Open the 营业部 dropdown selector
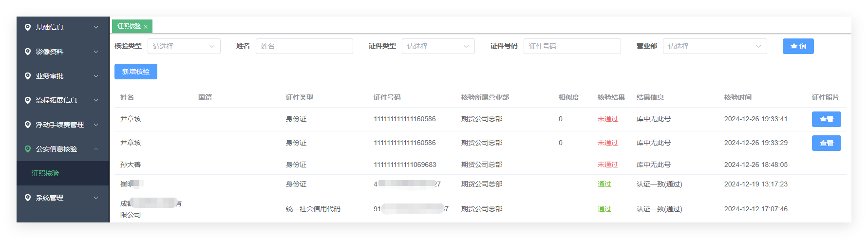Image resolution: width=868 pixels, height=239 pixels. 715,46
